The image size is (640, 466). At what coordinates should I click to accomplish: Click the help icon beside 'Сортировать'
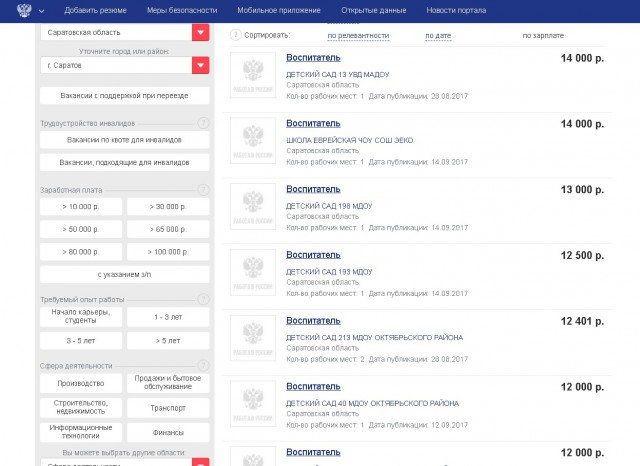pos(236,35)
